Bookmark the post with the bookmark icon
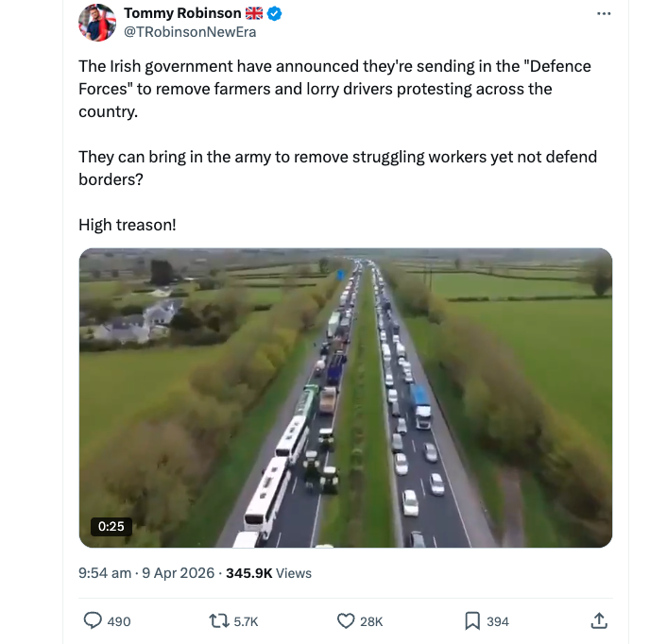The height and width of the screenshot is (644, 650). 472,620
